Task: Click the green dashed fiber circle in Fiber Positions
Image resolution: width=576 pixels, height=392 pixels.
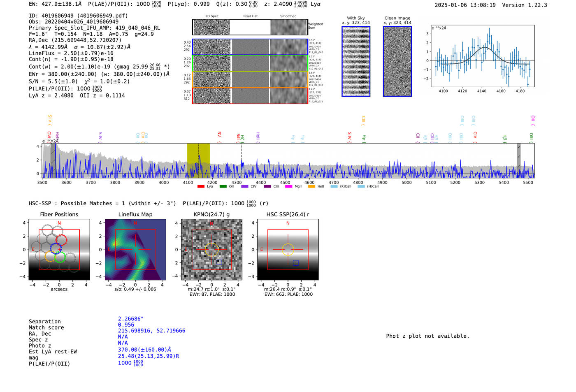Action: pos(60,257)
